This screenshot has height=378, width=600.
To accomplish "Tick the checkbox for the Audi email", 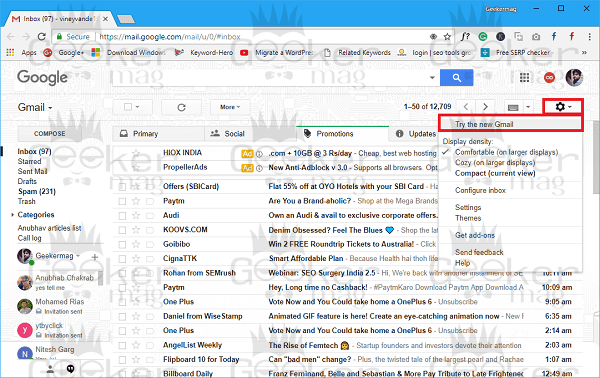I will click(122, 216).
